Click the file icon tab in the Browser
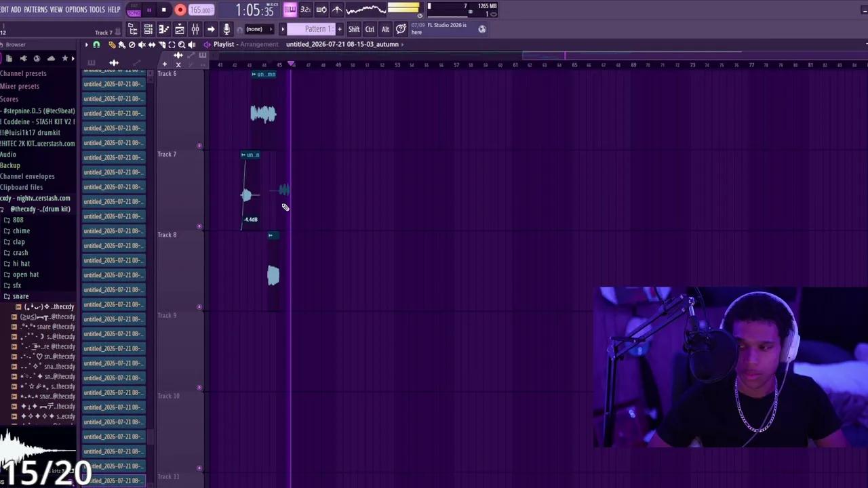The height and width of the screenshot is (488, 868). (x=9, y=59)
